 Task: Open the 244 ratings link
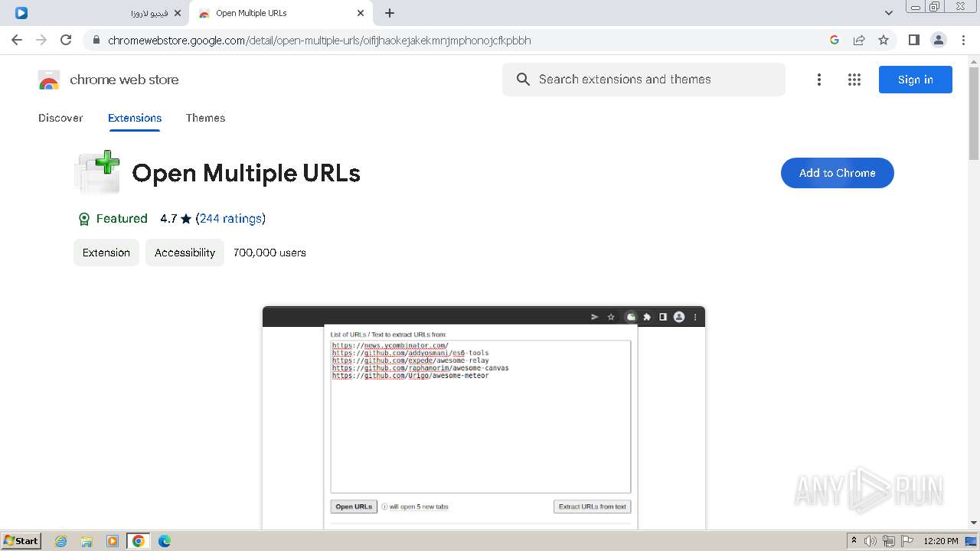pos(230,219)
